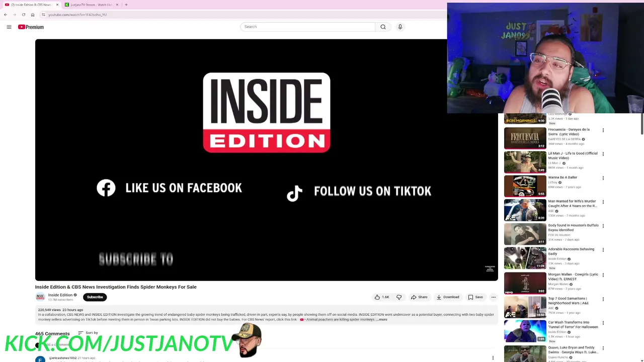Image resolution: width=644 pixels, height=362 pixels.
Task: Open Inside Edition channel name link
Action: (x=60, y=295)
